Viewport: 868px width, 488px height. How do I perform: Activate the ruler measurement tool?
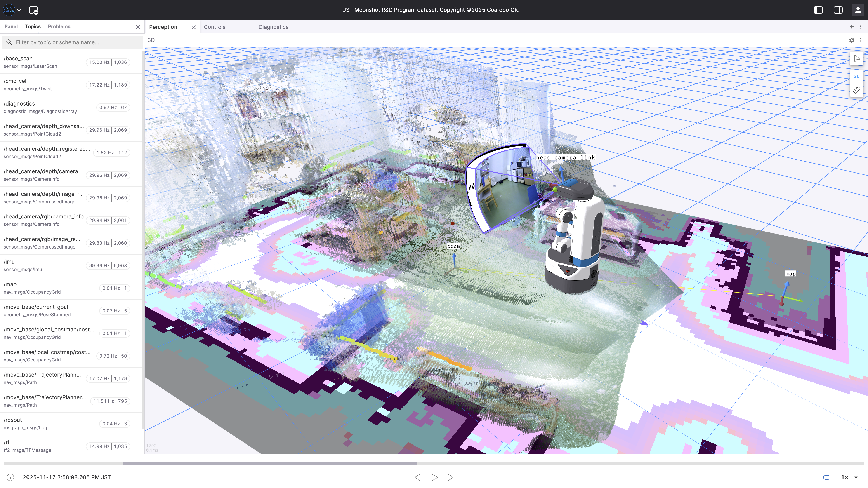click(x=856, y=89)
